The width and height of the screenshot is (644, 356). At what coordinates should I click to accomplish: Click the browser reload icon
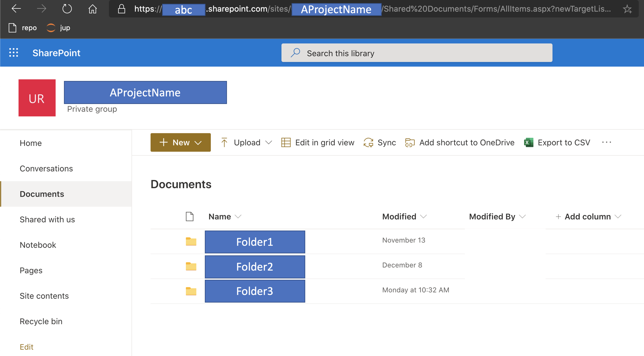click(x=67, y=9)
